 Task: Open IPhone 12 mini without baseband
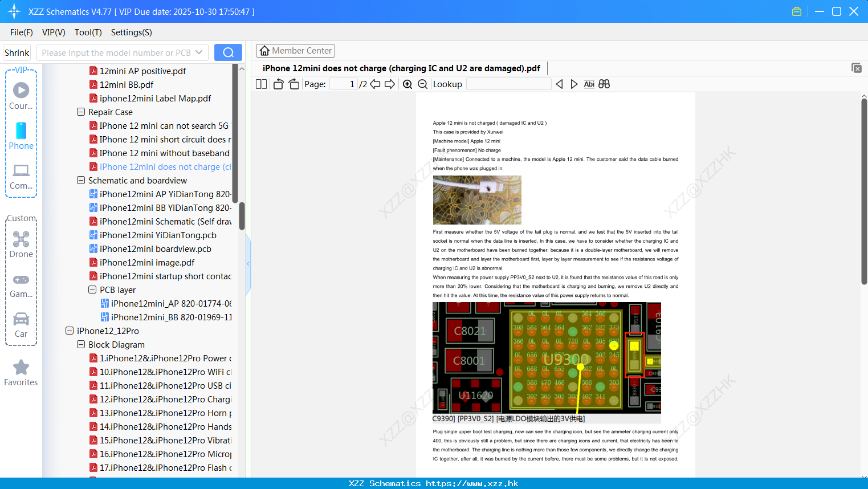pos(160,153)
